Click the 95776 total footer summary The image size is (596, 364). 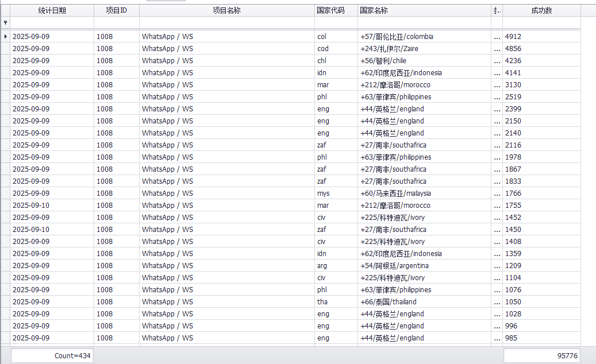coord(541,355)
